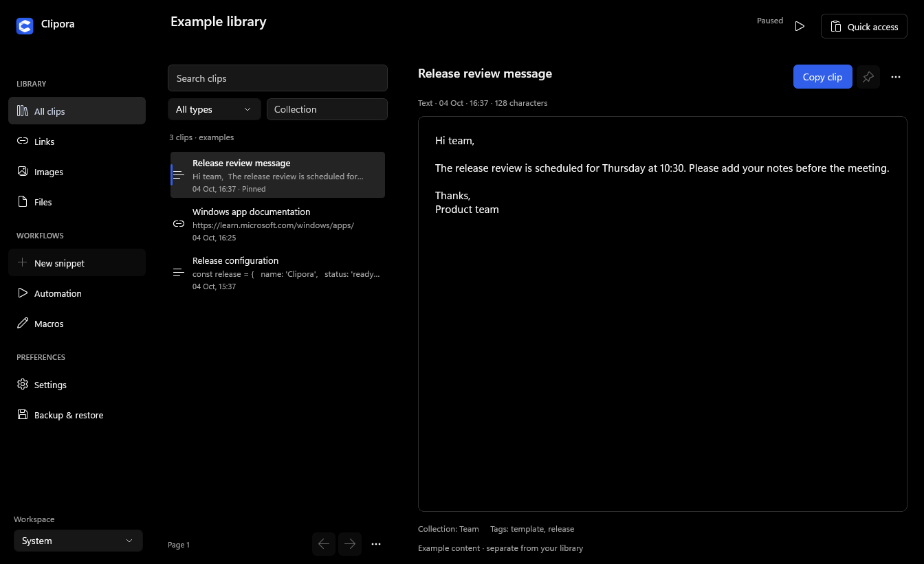The width and height of the screenshot is (924, 564).
Task: Click the plus icon of New snippet
Action: pos(23,263)
